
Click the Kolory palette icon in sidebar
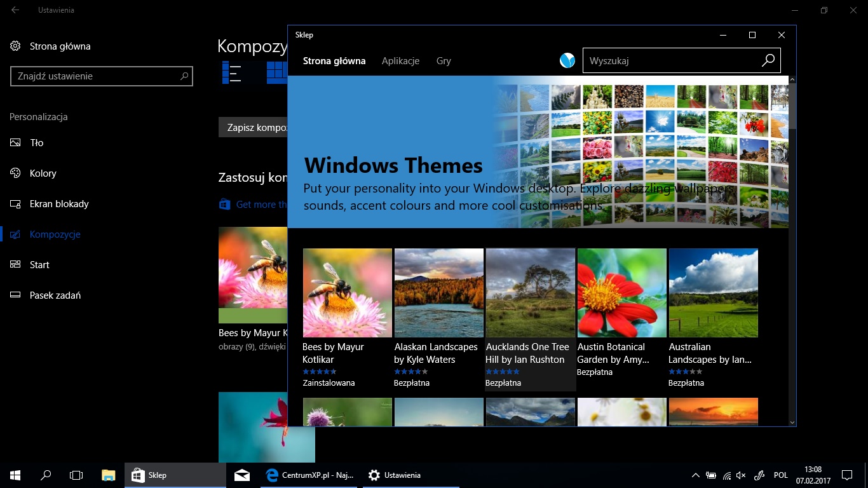(x=16, y=173)
